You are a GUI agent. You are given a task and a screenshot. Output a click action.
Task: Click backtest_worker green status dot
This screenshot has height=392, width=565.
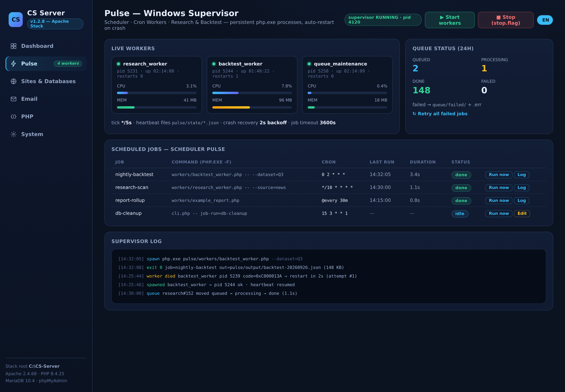tap(214, 64)
